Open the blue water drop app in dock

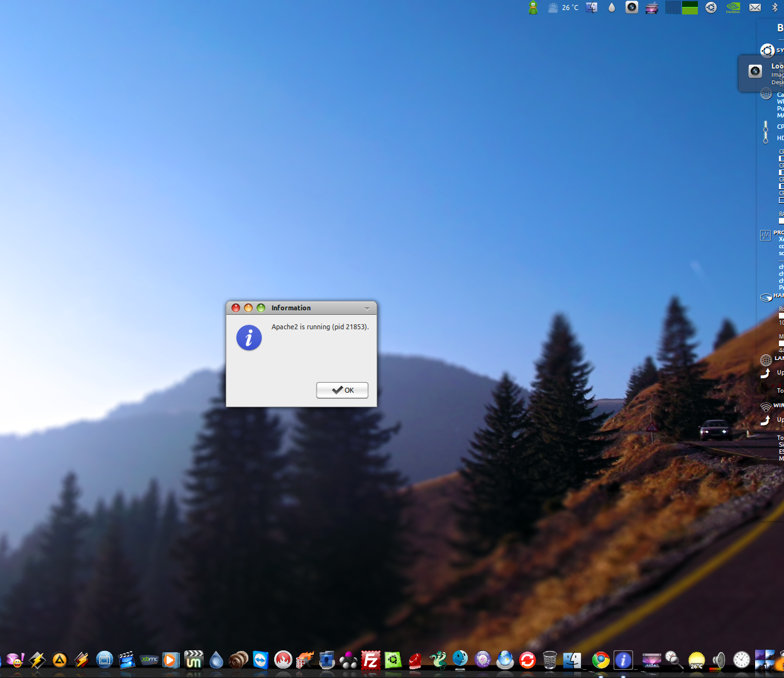216,660
